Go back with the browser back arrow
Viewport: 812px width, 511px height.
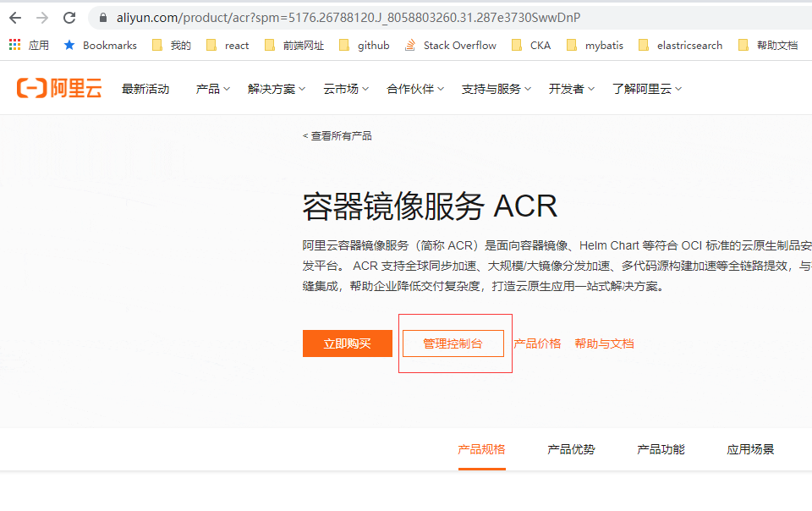pos(15,18)
